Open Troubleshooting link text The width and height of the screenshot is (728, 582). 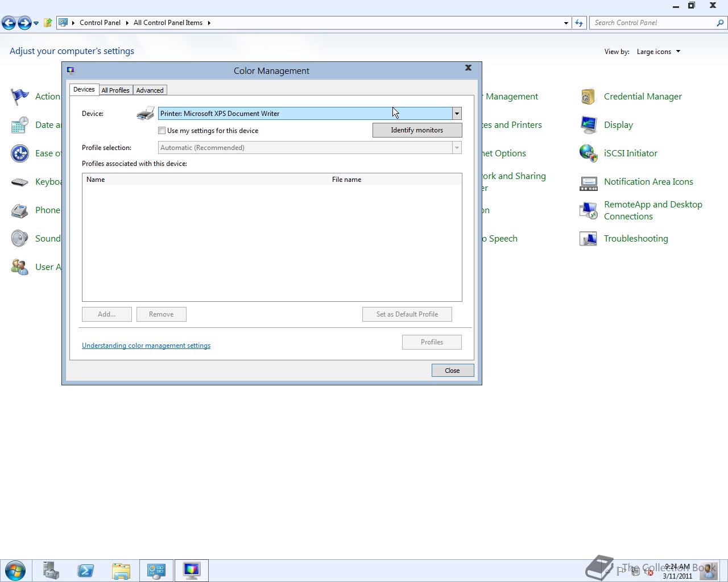pos(636,239)
